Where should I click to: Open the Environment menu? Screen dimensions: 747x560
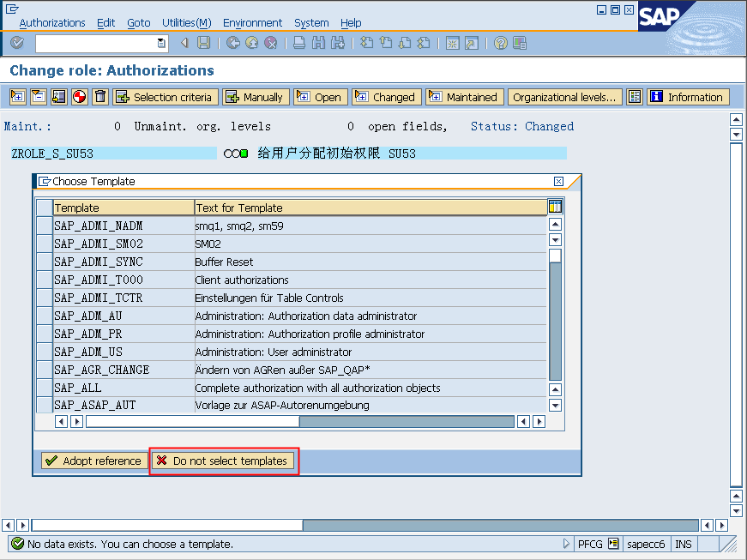click(x=252, y=22)
